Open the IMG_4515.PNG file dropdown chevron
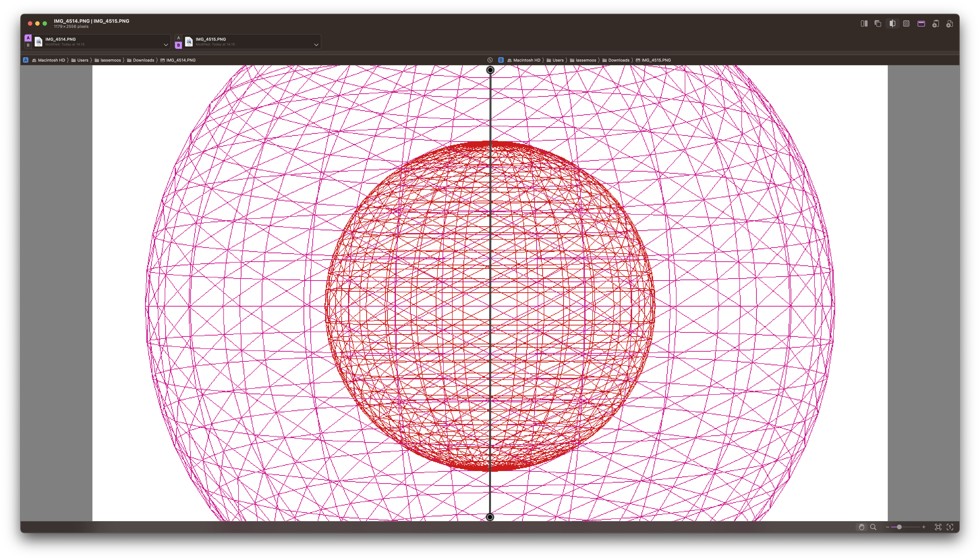The image size is (980, 560). (x=316, y=45)
